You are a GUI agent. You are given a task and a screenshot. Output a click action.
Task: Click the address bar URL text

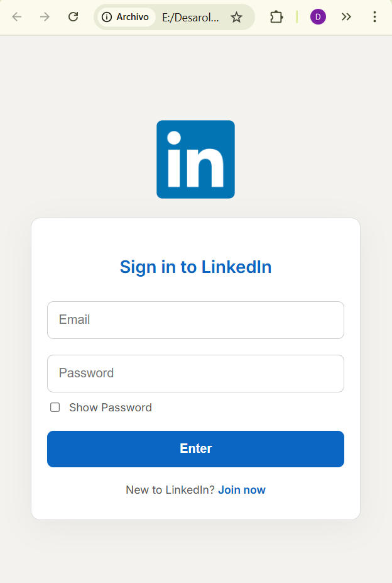point(190,17)
